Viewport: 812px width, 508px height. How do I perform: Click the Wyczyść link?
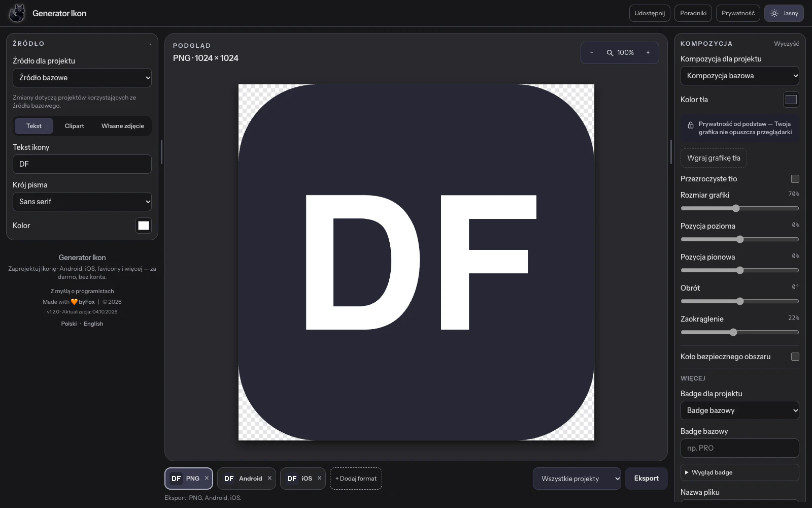(786, 44)
